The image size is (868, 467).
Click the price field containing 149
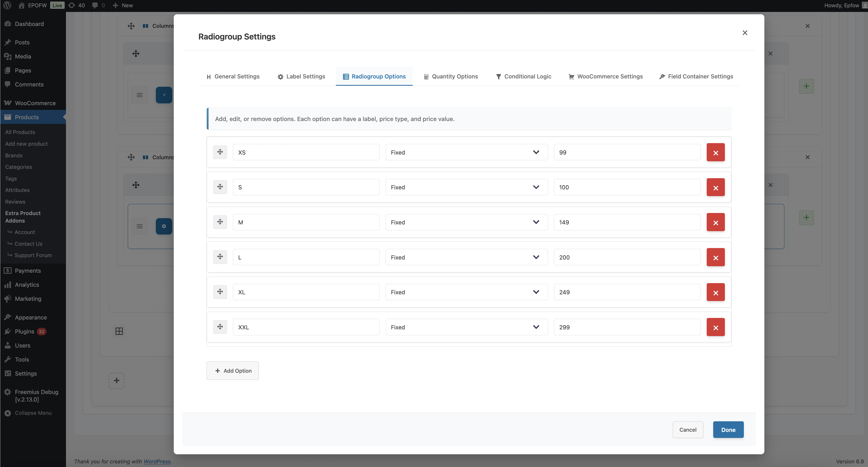click(627, 222)
